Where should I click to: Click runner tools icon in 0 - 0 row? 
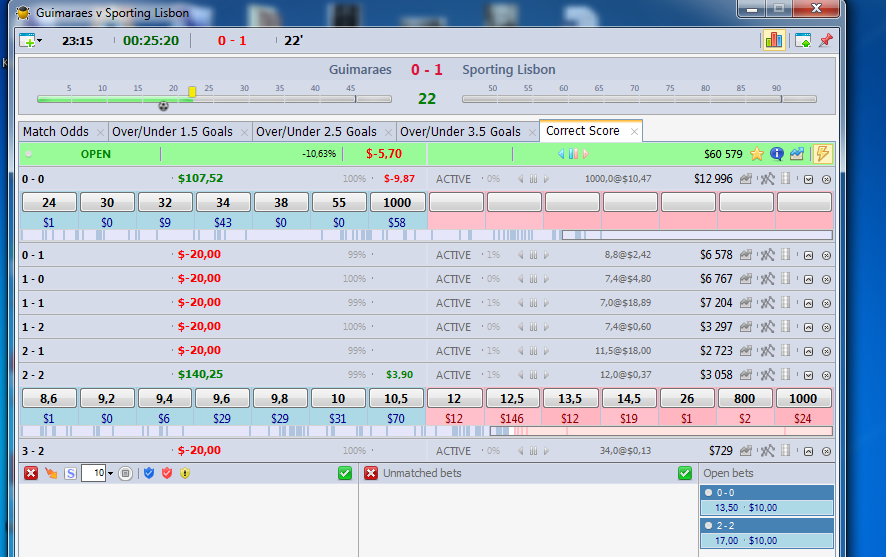[767, 179]
